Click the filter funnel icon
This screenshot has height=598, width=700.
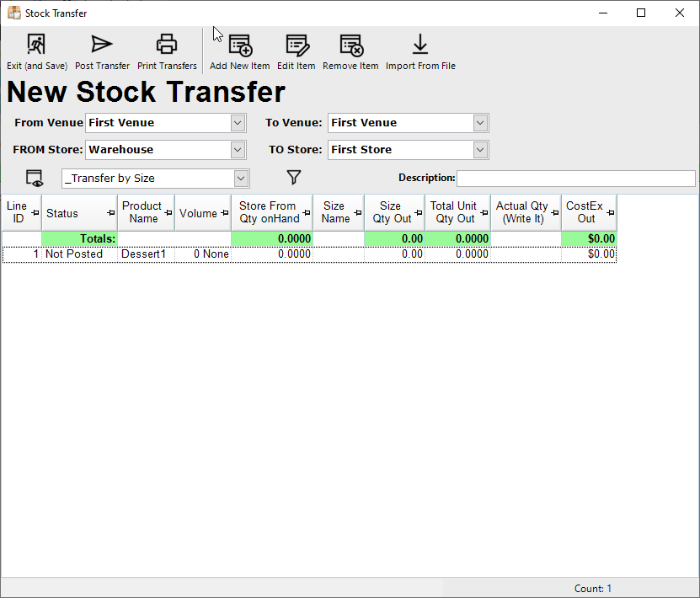point(293,178)
